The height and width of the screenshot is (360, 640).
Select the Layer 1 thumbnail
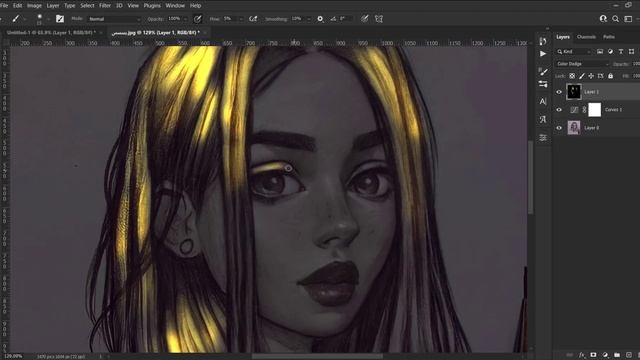tap(574, 92)
